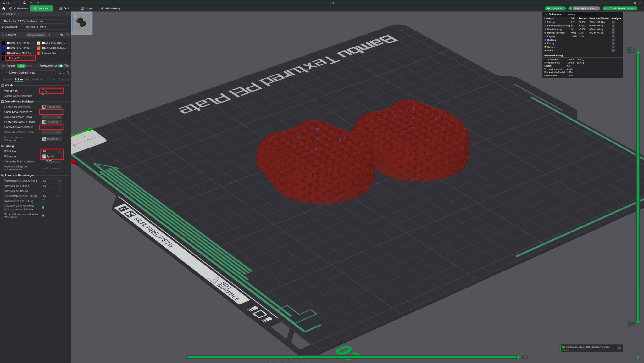Enable Eilgang display checkbox
644x363 pixels.
coord(613,36)
